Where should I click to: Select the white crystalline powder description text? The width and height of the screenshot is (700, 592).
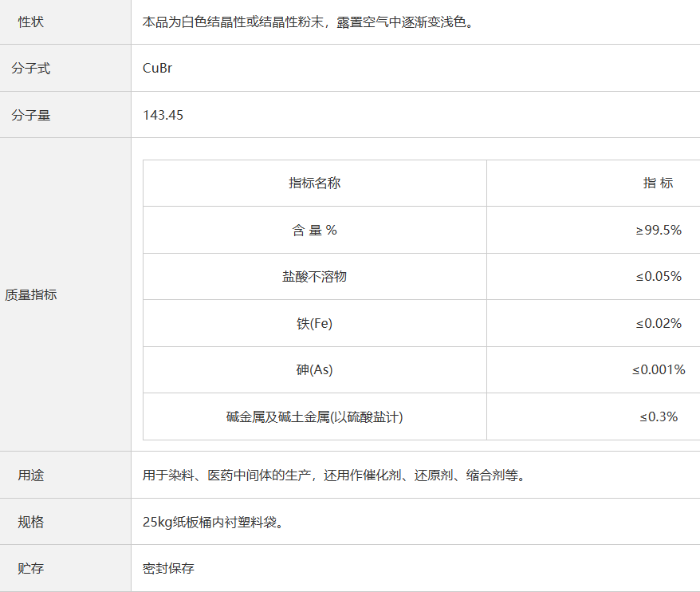pyautogui.click(x=309, y=22)
